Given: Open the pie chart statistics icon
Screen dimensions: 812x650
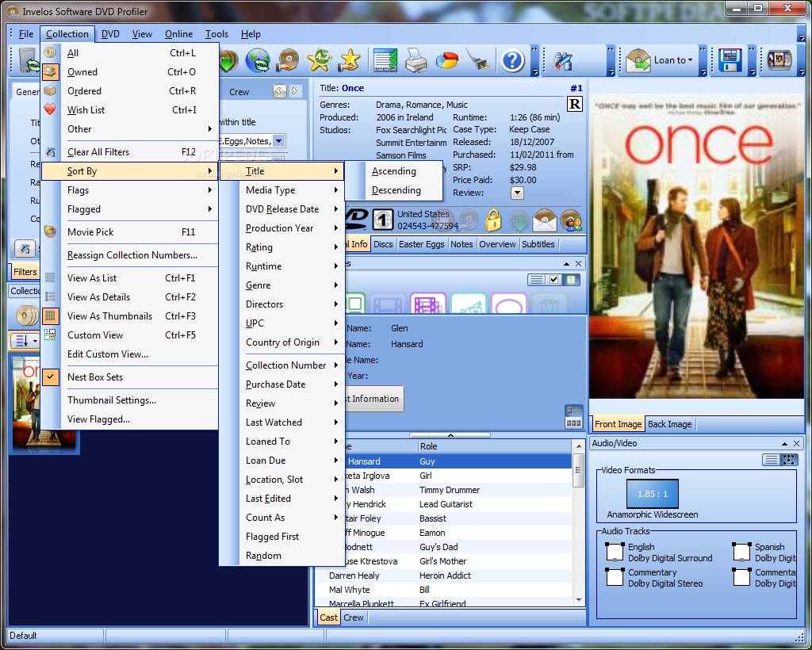Looking at the screenshot, I should pos(446,60).
